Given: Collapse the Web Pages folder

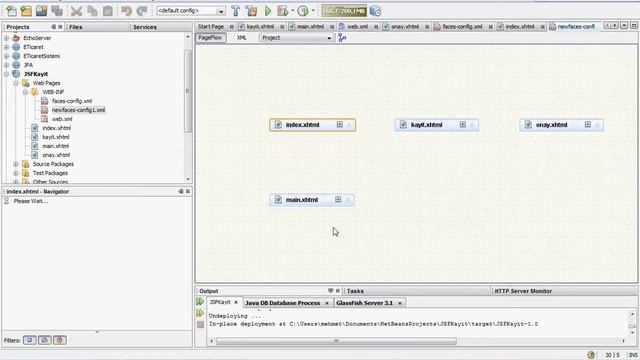Looking at the screenshot, I should [16, 83].
